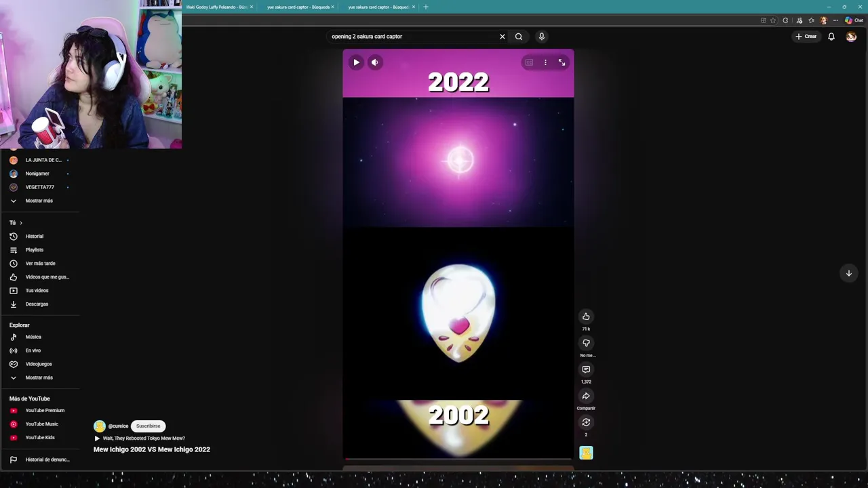
Task: Dislike this Short
Action: (586, 343)
